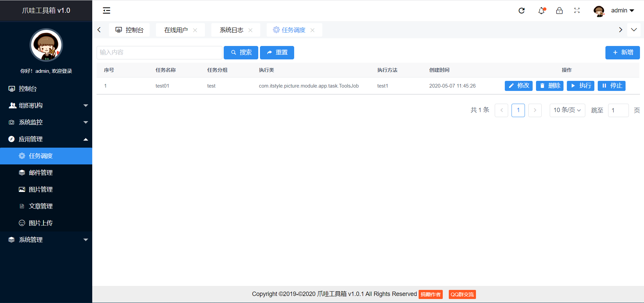
Task: Click the refresh icon in top bar
Action: point(522,11)
